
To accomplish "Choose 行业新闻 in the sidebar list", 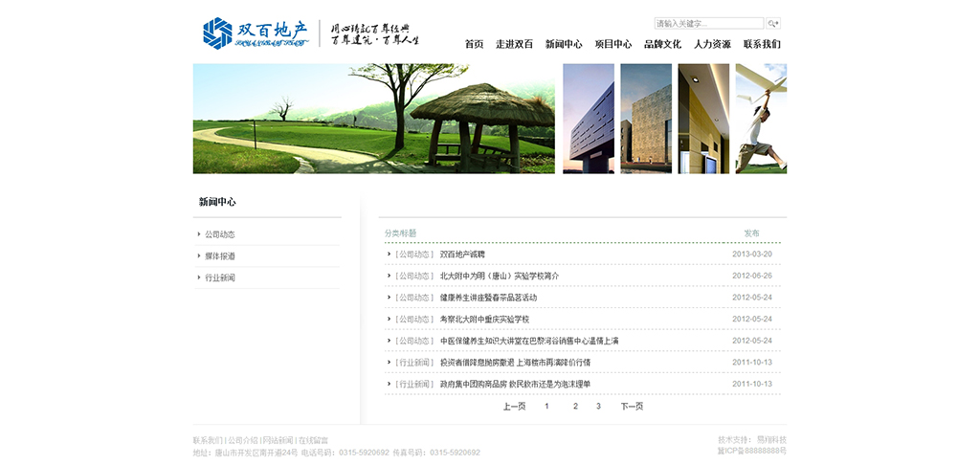I will pos(219,277).
